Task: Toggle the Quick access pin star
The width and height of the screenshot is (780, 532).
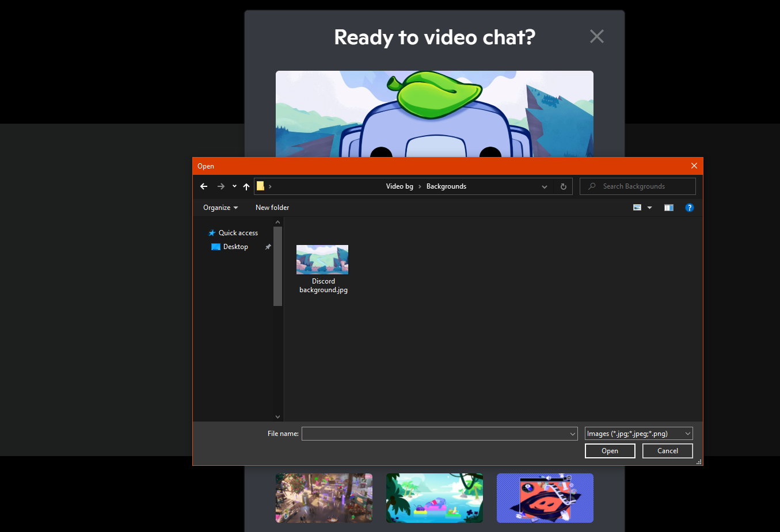Action: pos(211,232)
